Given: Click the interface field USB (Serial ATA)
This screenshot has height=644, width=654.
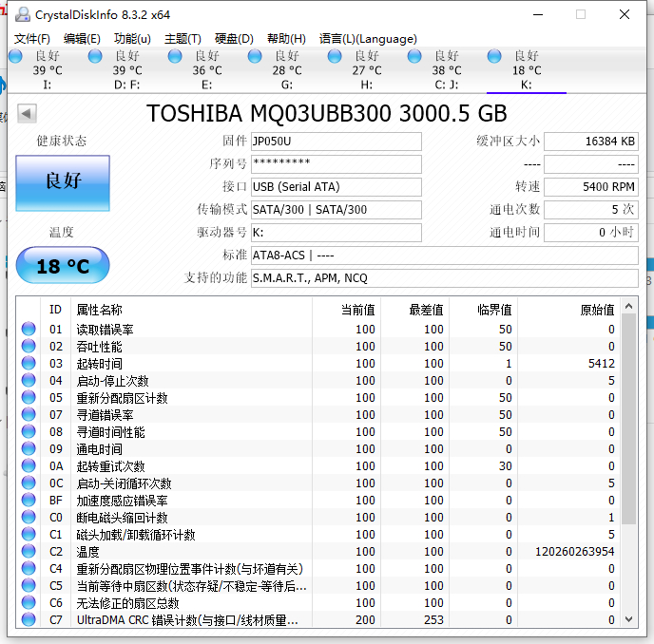Looking at the screenshot, I should [x=337, y=187].
